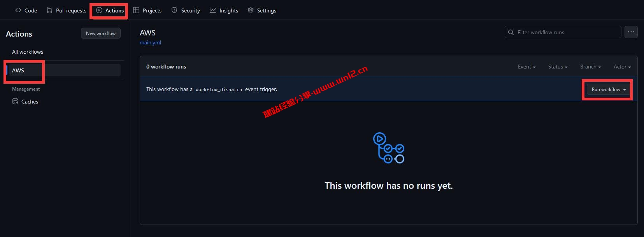644x237 pixels.
Task: Click the Insights graph icon
Action: (x=213, y=11)
